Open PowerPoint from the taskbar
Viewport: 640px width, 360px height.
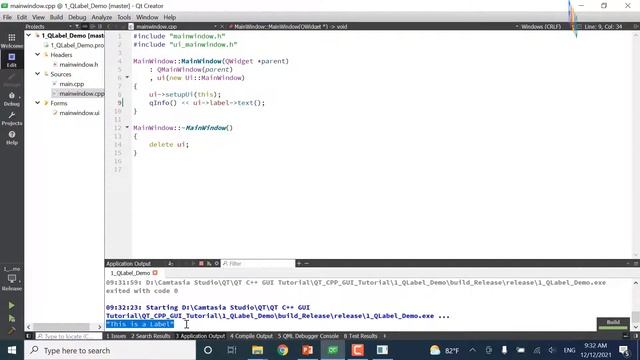307,350
